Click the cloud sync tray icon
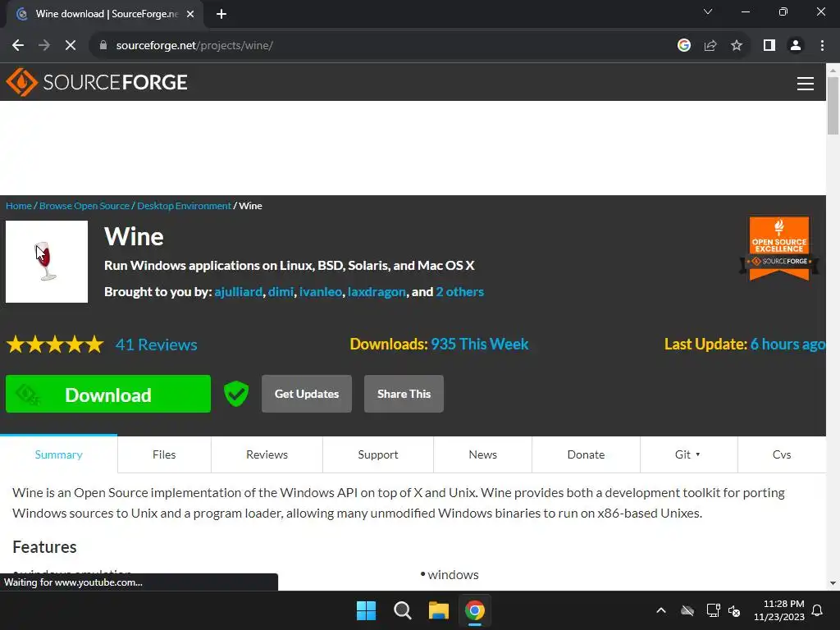The width and height of the screenshot is (840, 630). click(687, 610)
